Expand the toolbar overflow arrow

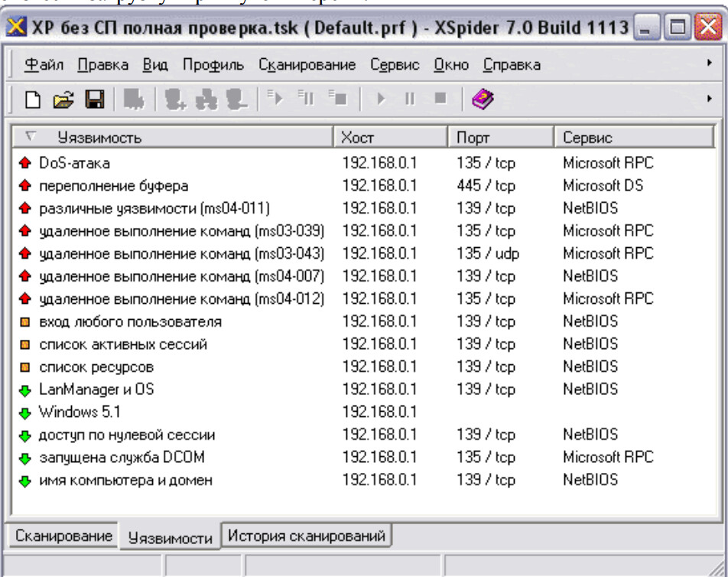pyautogui.click(x=709, y=98)
